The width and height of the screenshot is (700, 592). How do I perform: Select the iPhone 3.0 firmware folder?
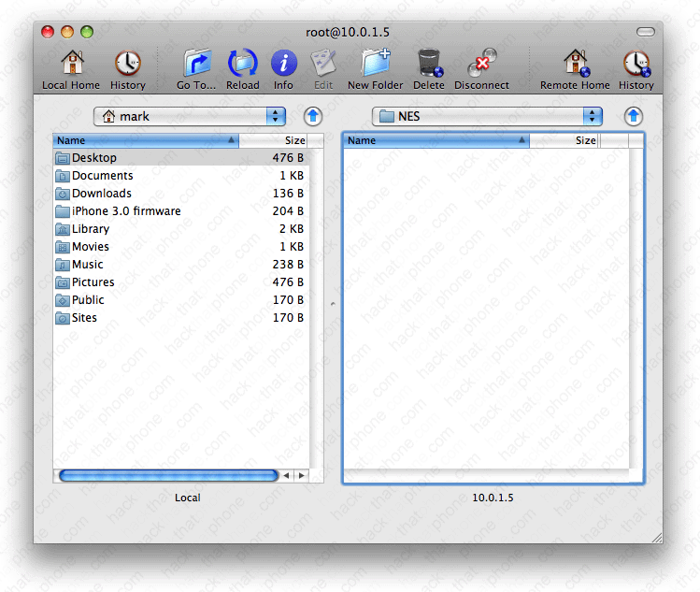pos(126,211)
